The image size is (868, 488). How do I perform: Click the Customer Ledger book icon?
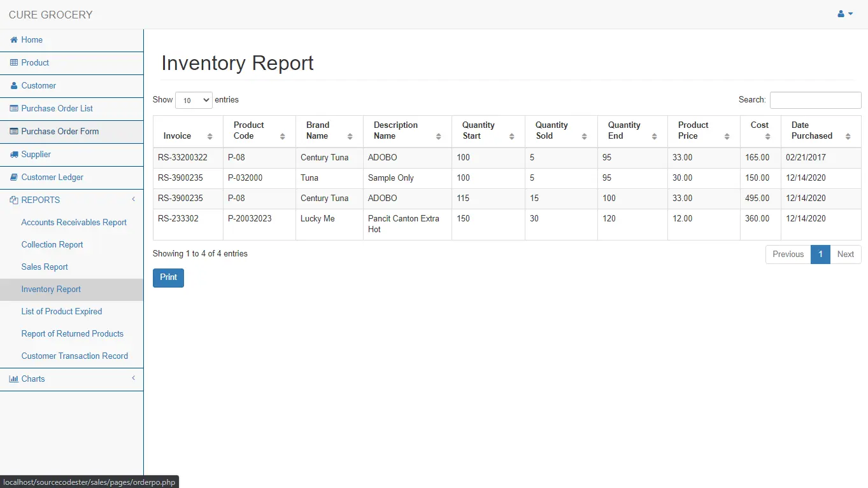coord(14,178)
